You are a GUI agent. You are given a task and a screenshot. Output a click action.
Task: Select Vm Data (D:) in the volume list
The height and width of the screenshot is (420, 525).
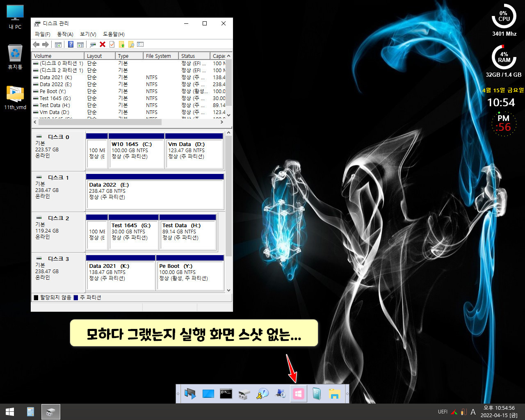[129, 112]
